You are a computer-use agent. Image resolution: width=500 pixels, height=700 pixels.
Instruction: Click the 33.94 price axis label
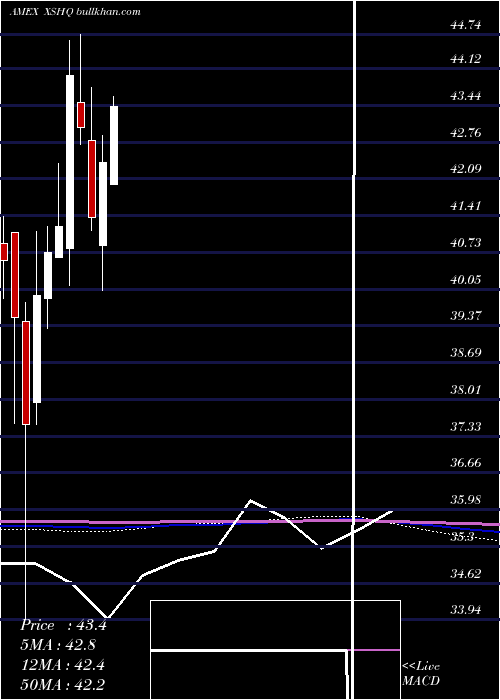pyautogui.click(x=466, y=609)
